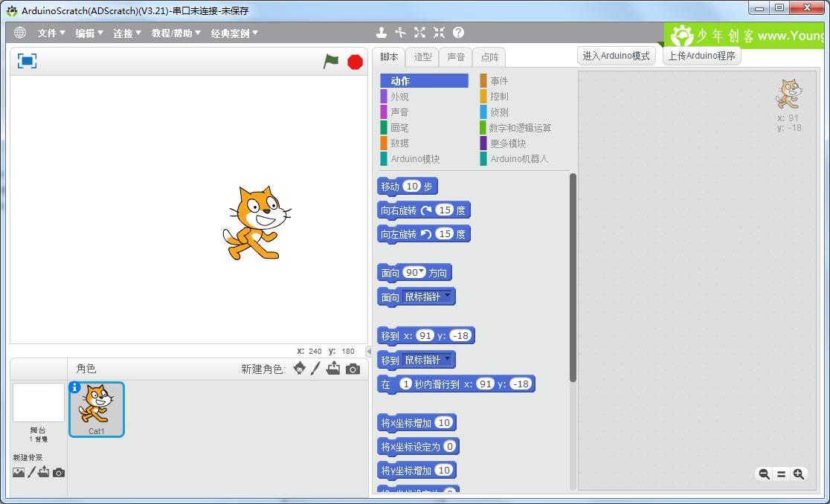Image resolution: width=830 pixels, height=504 pixels.
Task: Open the 连接 menu
Action: pos(127,33)
